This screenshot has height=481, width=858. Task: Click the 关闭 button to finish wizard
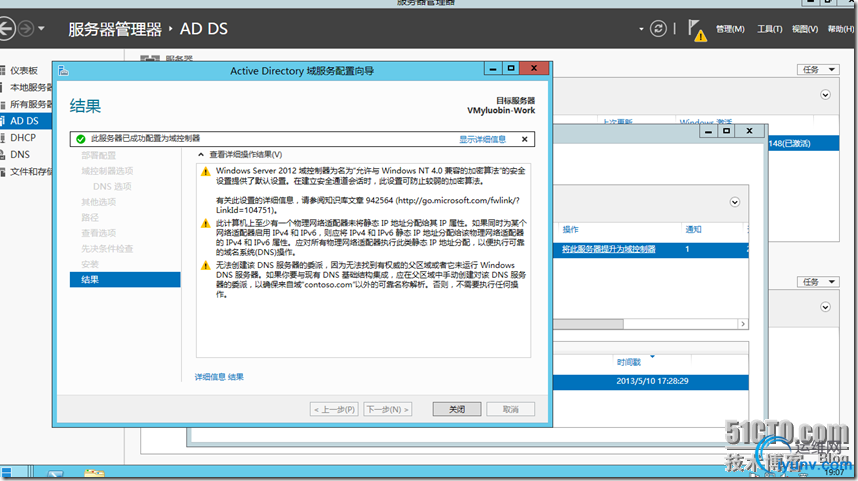tap(457, 409)
